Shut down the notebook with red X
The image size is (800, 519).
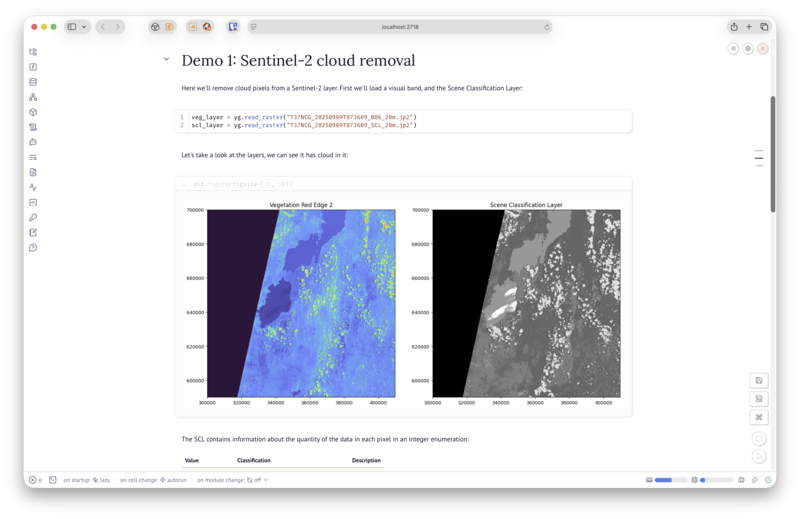762,48
